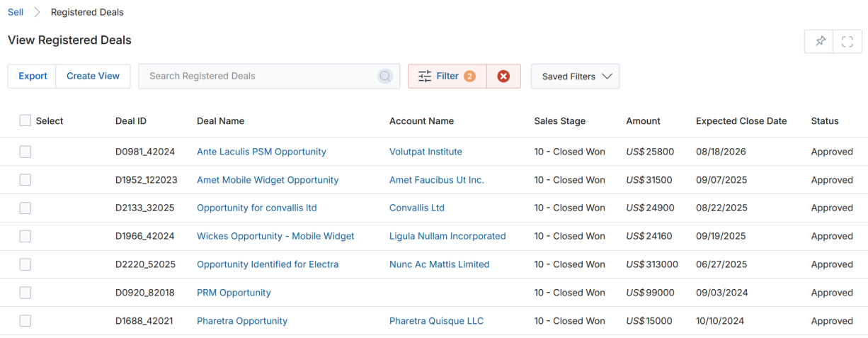Select checkbox for deal D1688_42021
This screenshot has width=868, height=338.
(25, 321)
